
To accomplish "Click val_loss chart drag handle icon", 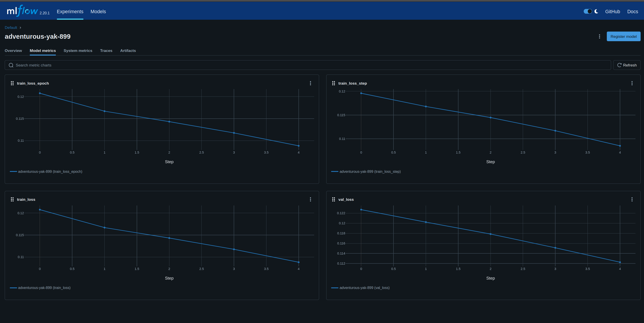I will pyautogui.click(x=333, y=199).
